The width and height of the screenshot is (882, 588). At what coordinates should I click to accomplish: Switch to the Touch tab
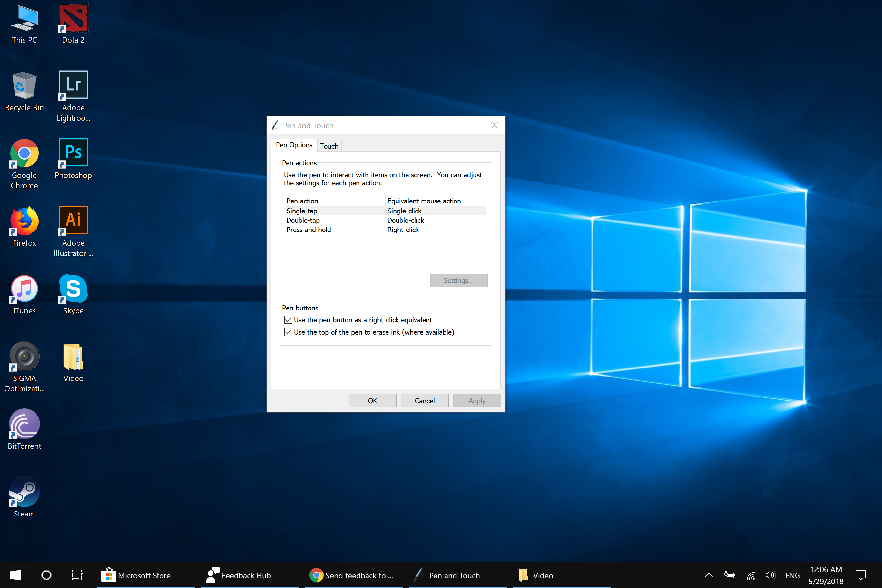click(328, 145)
